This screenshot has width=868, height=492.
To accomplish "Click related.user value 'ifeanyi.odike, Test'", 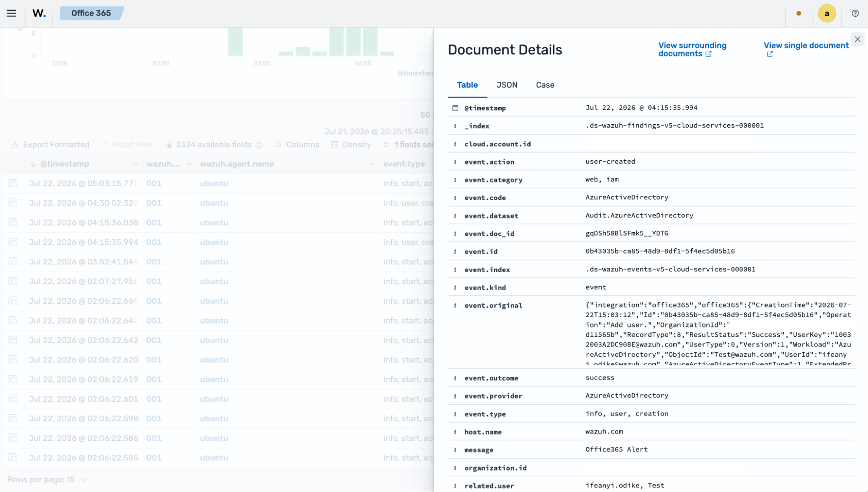I will pyautogui.click(x=624, y=485).
